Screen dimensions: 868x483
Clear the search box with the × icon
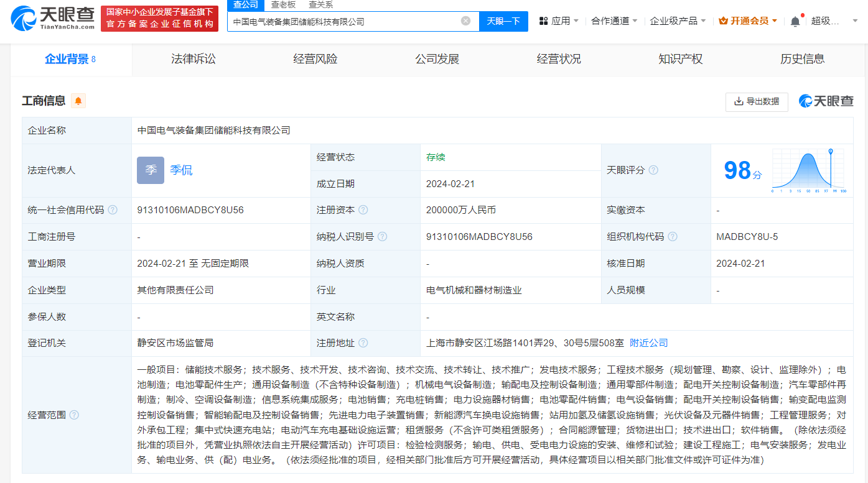coord(465,21)
